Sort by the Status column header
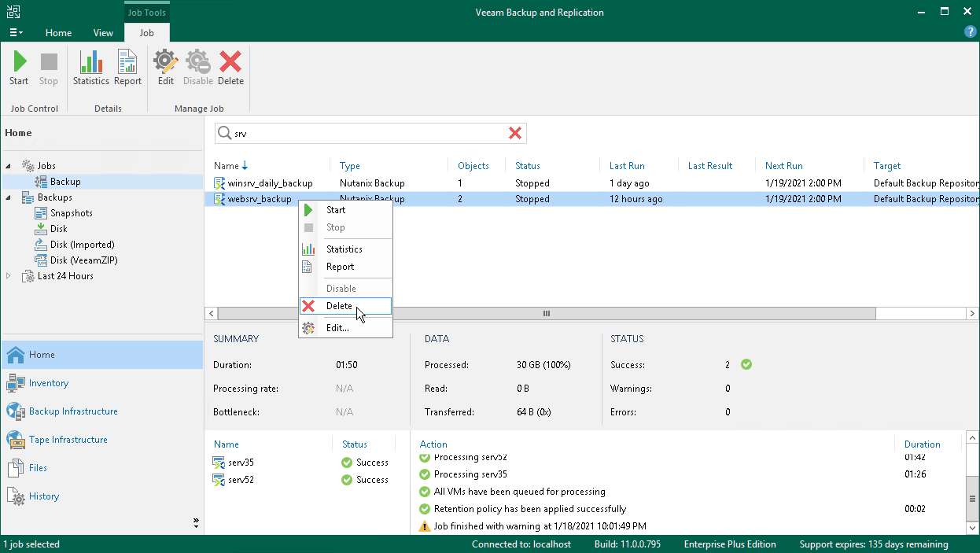The width and height of the screenshot is (980, 553). tap(528, 166)
